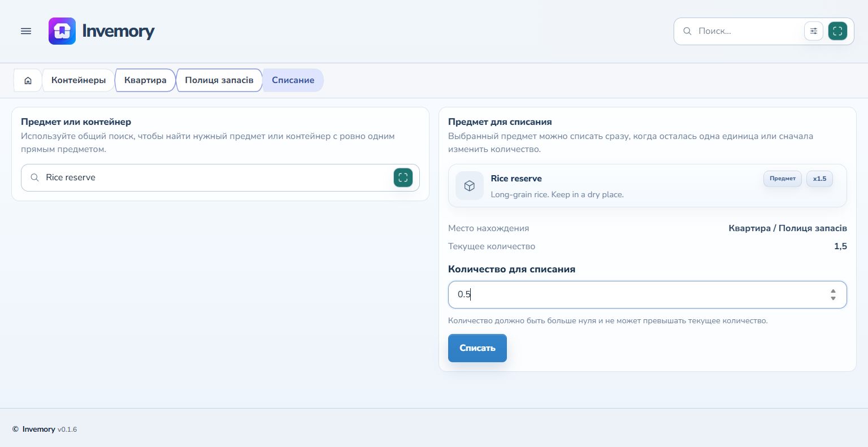
Task: Decrease write-off quantity with down arrow
Action: click(833, 298)
